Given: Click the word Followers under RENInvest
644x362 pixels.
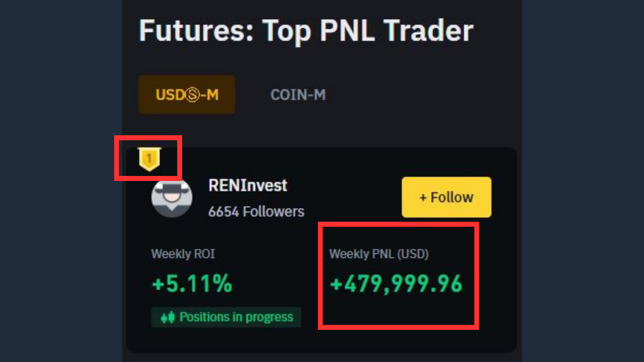Looking at the screenshot, I should point(274,212).
